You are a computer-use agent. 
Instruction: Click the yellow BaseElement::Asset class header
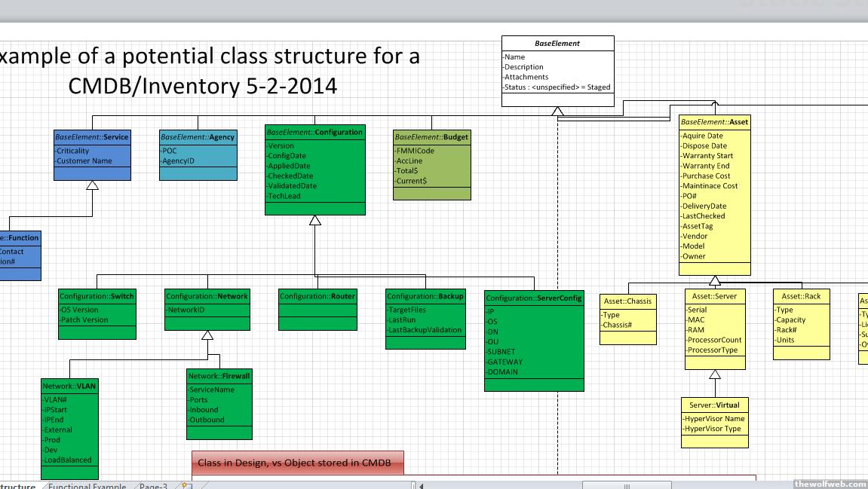pos(714,122)
